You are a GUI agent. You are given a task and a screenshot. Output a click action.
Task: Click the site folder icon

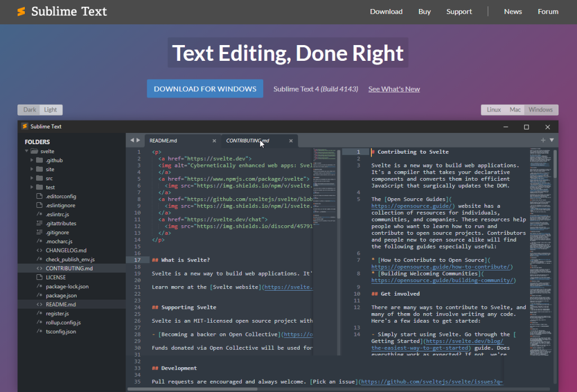tap(39, 169)
